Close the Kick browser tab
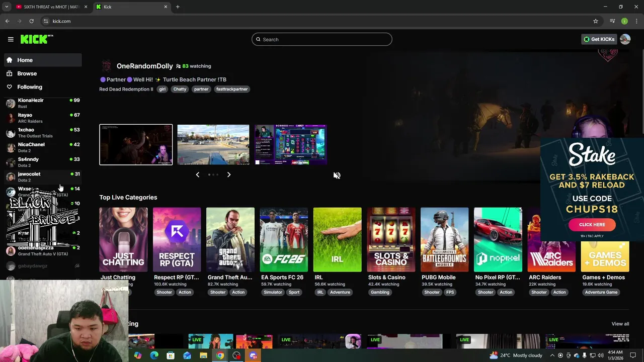This screenshot has height=362, width=644. (166, 7)
